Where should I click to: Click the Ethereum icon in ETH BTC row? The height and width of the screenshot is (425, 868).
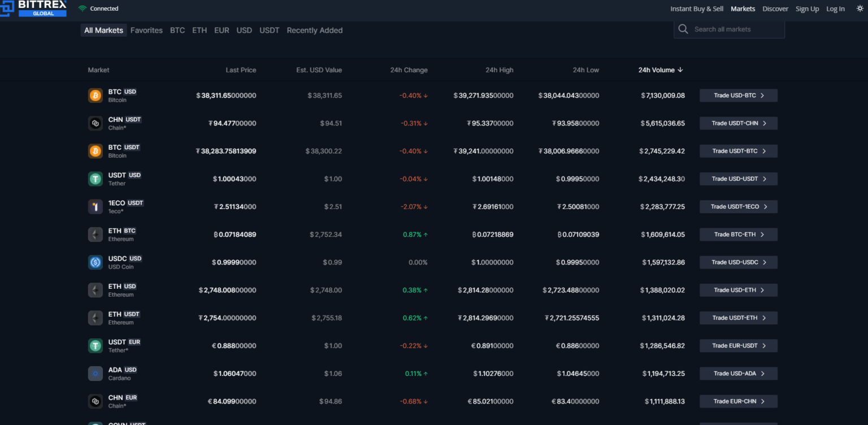(x=96, y=235)
